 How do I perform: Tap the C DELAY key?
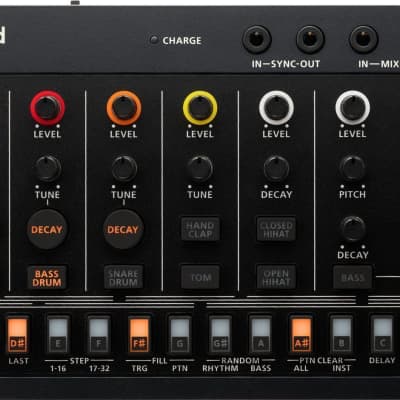(382, 334)
